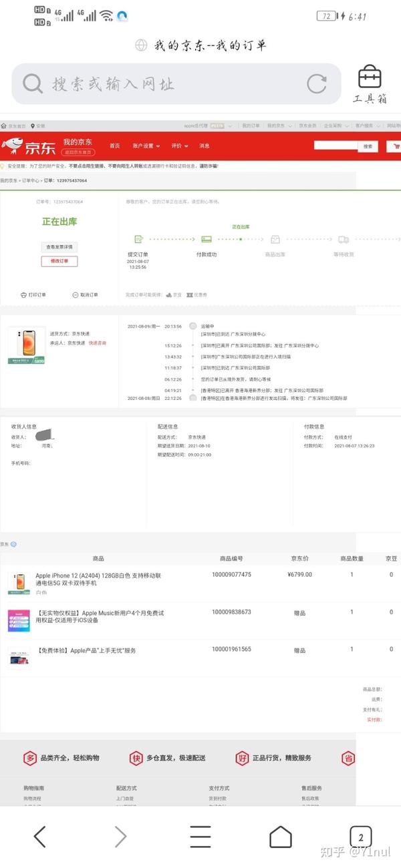The width and height of the screenshot is (401, 868).
Task: Expand the 企业采购 top menu
Action: pos(336,126)
